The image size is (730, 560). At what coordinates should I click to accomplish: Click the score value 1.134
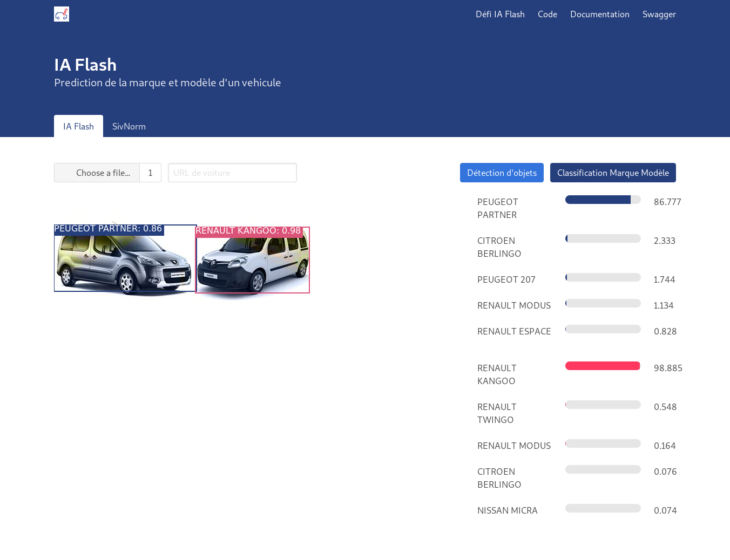tap(664, 305)
